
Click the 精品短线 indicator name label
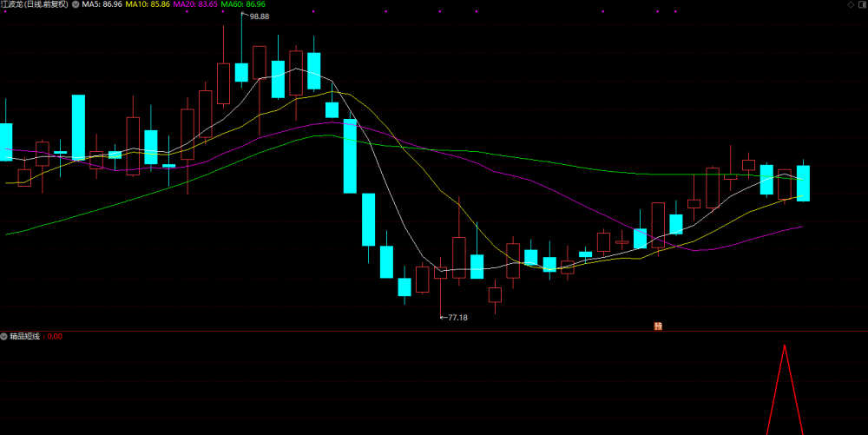pos(24,337)
